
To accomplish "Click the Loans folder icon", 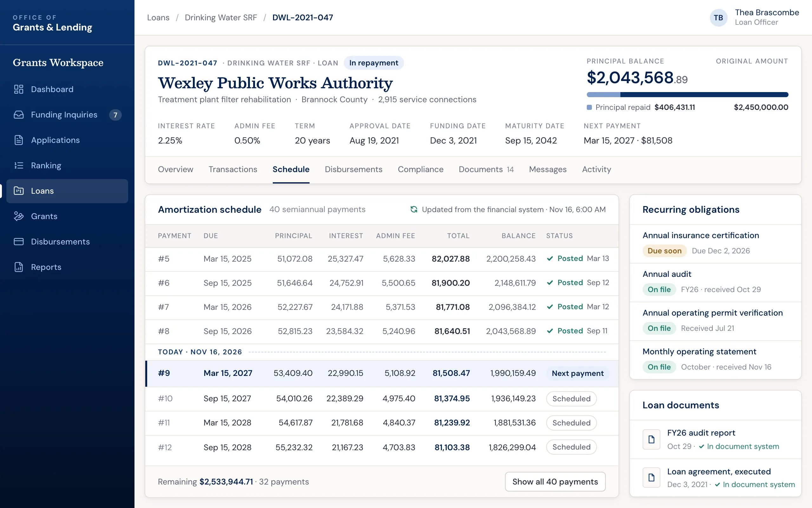I will click(x=18, y=191).
